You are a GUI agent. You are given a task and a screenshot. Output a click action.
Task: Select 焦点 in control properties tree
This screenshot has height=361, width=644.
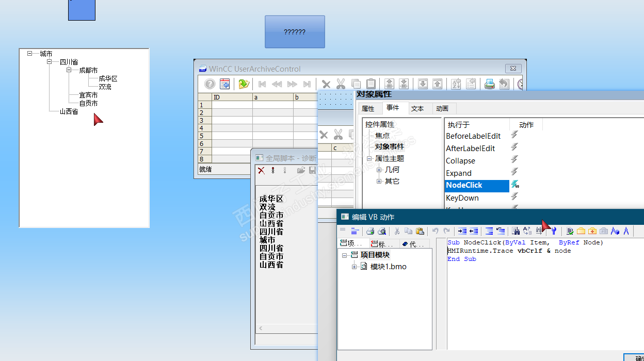coord(382,136)
